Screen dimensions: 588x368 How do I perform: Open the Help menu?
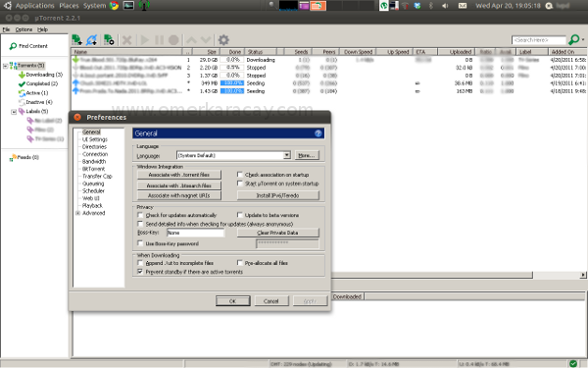click(x=42, y=29)
